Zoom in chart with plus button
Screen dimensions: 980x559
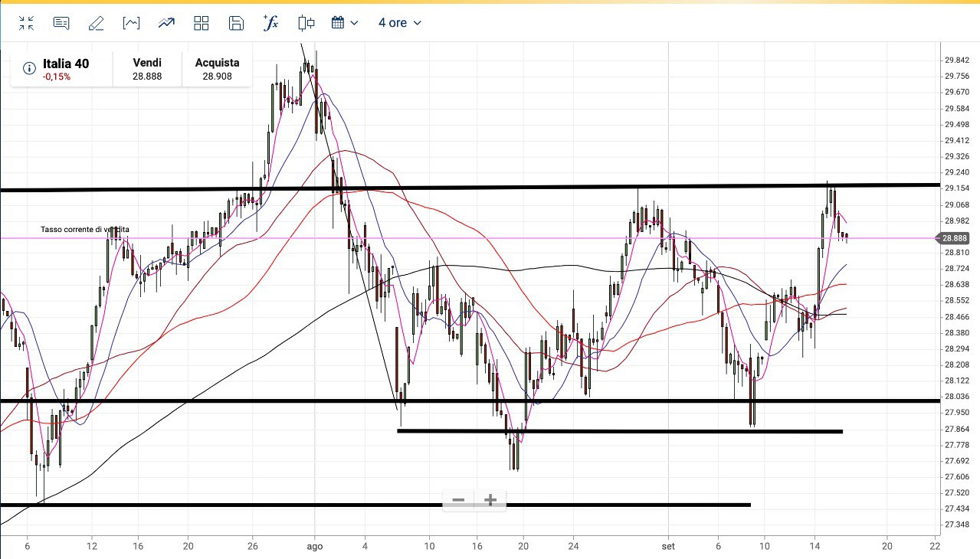click(x=490, y=500)
